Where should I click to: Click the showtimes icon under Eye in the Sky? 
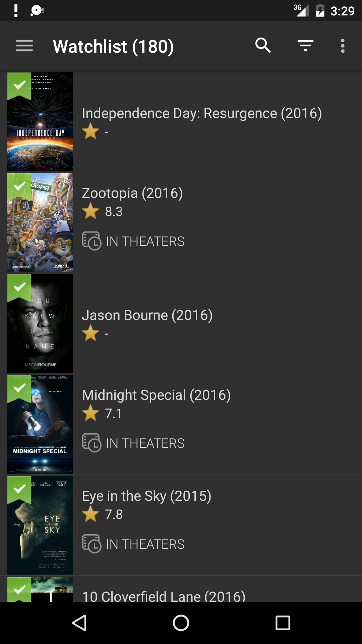tap(92, 544)
